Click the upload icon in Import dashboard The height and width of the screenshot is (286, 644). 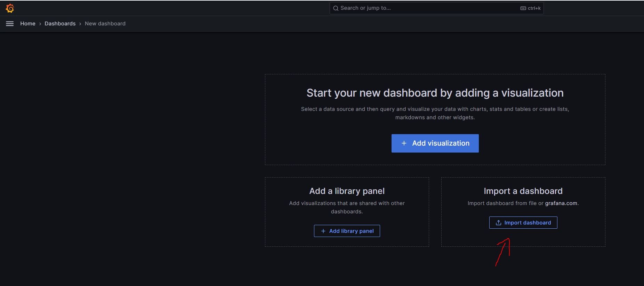tap(498, 223)
